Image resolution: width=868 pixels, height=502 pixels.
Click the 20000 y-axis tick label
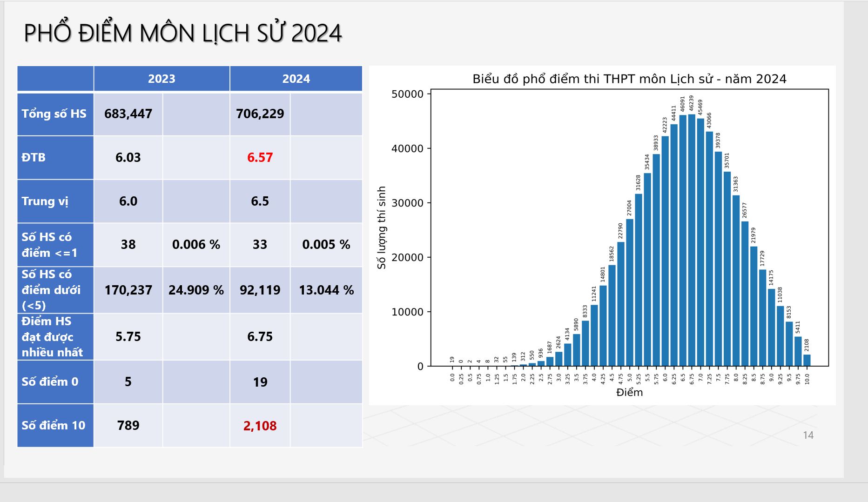(x=407, y=258)
